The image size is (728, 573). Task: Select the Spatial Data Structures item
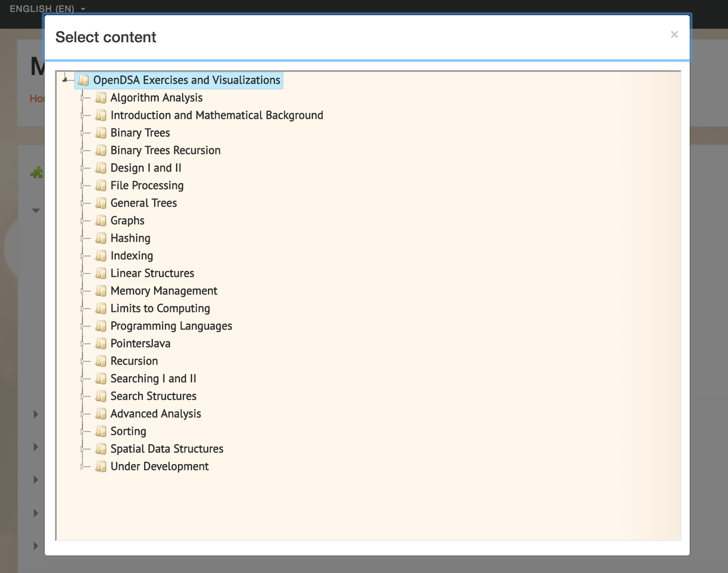pyautogui.click(x=167, y=449)
